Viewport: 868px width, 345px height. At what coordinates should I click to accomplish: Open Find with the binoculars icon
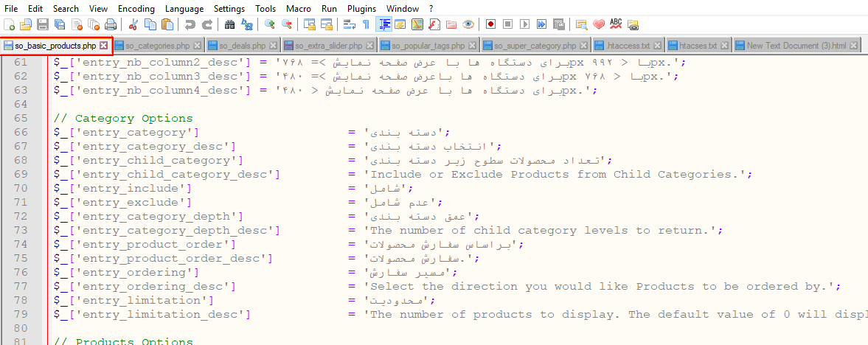click(x=230, y=24)
